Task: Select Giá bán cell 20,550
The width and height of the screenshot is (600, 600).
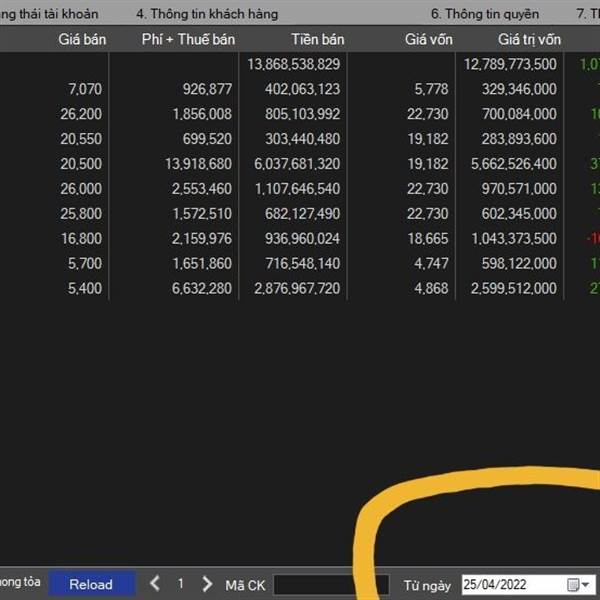Action: point(81,139)
